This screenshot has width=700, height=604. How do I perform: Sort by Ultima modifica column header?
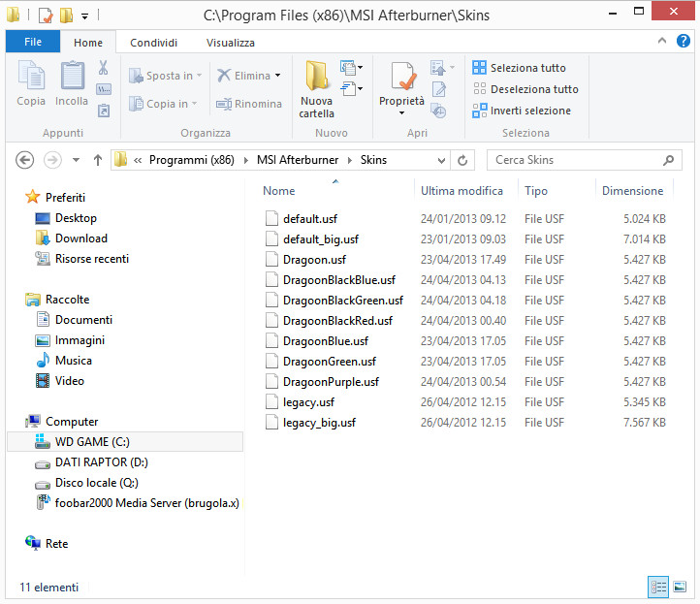pyautogui.click(x=461, y=191)
